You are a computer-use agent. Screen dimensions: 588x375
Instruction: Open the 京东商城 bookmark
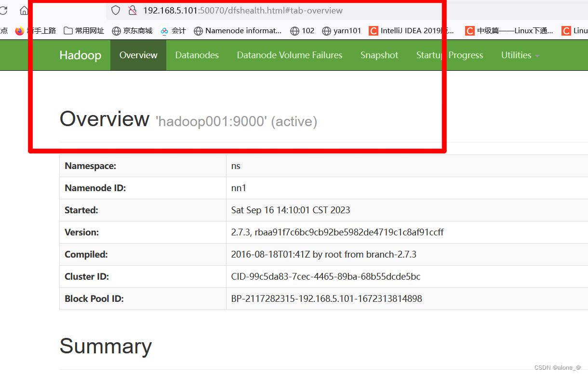(132, 31)
